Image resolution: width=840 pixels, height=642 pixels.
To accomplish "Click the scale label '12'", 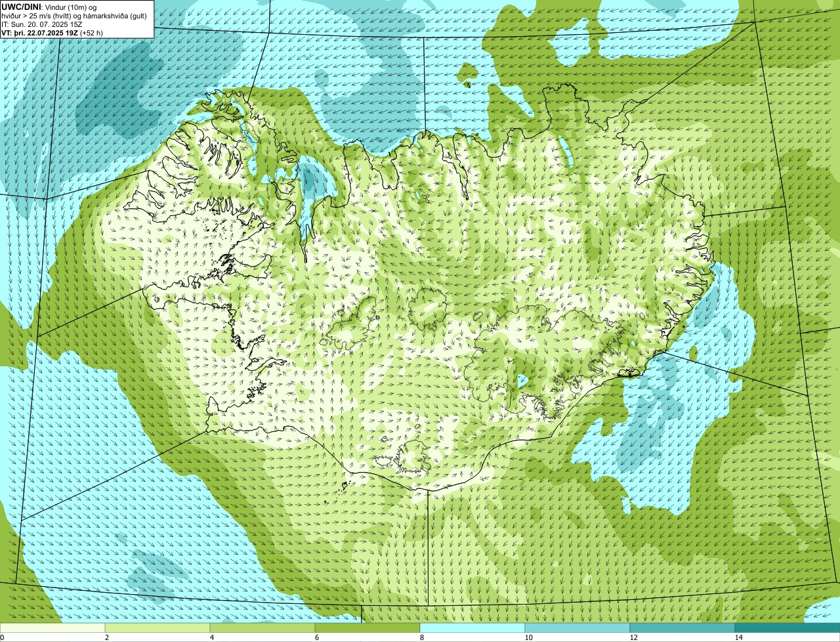I will tap(633, 637).
